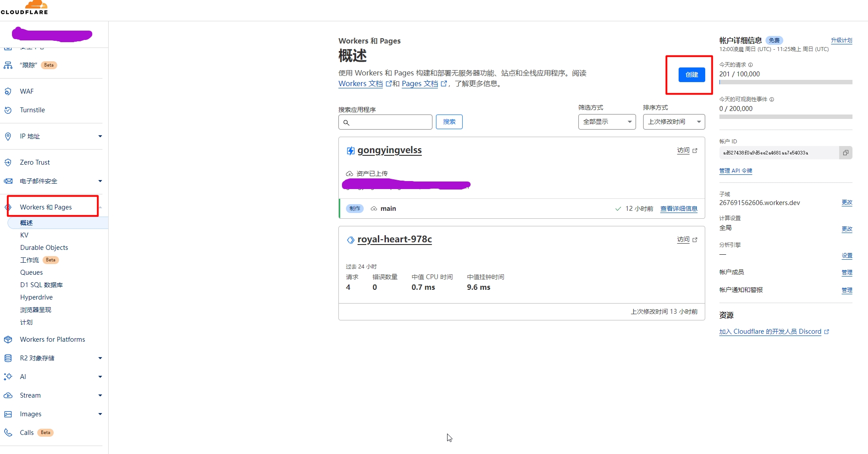868x454 pixels.
Task: Click the gongyingvelss Pages project icon
Action: pyautogui.click(x=350, y=151)
